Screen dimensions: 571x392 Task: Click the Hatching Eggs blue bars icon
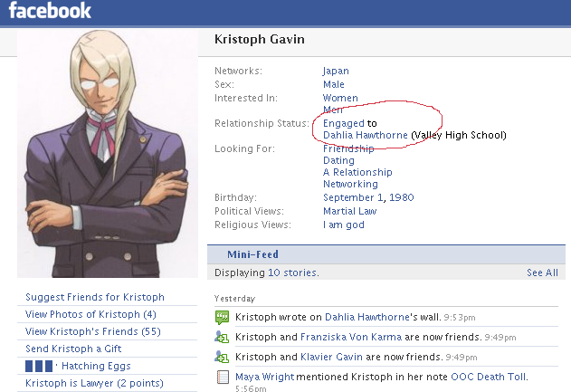[39, 366]
